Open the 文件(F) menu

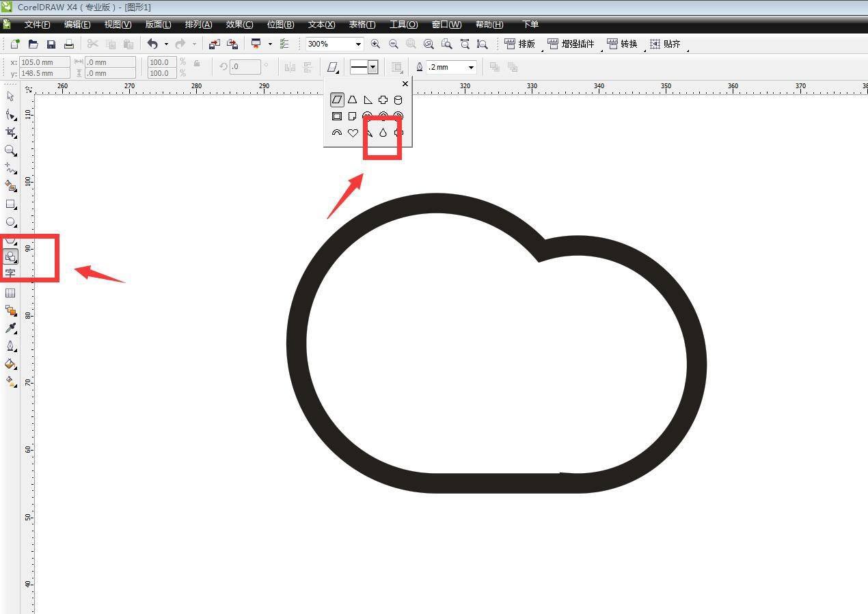click(37, 25)
